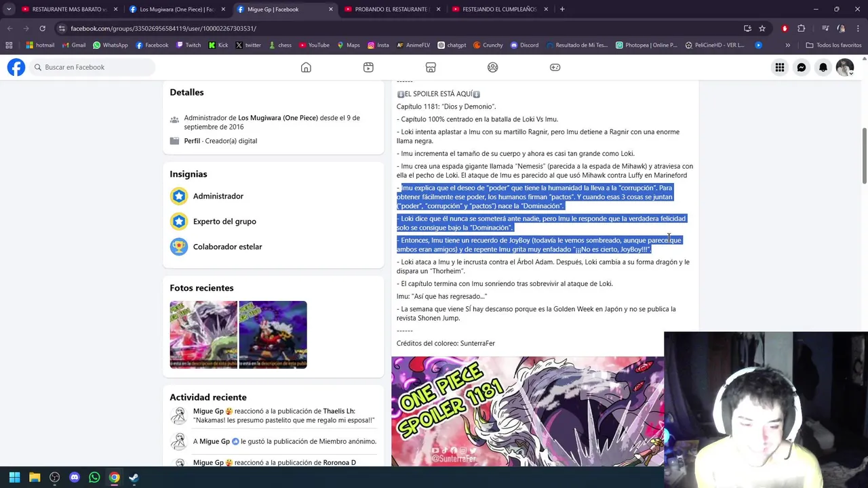Open Thaelis Lh profile link in activity
This screenshot has height=488, width=868.
coord(338,411)
